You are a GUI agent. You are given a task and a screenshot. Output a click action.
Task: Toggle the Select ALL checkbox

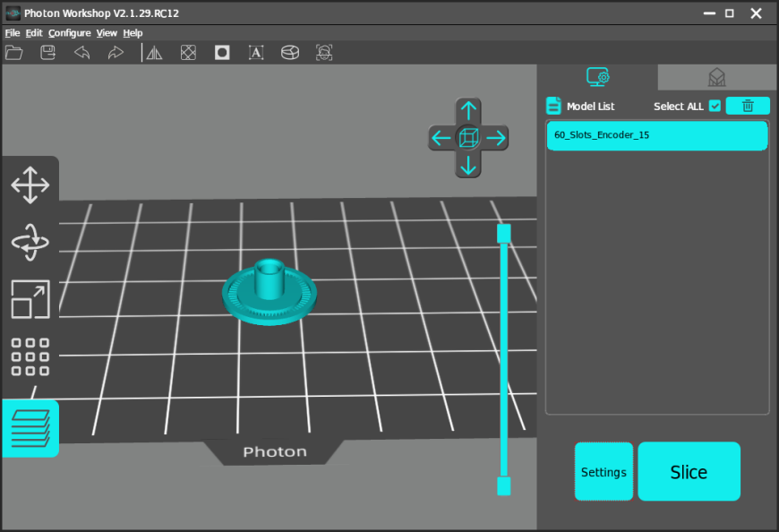[x=715, y=106]
